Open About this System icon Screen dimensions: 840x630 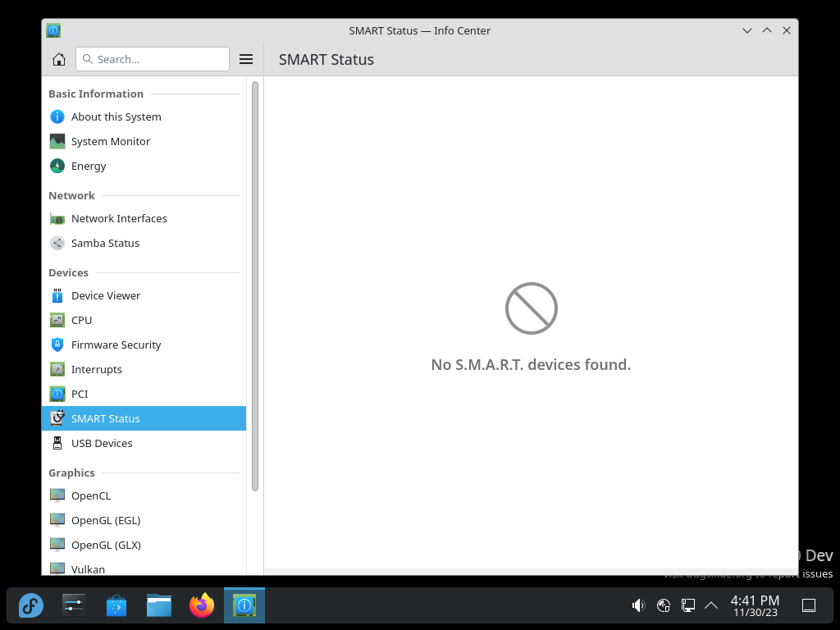click(x=57, y=116)
